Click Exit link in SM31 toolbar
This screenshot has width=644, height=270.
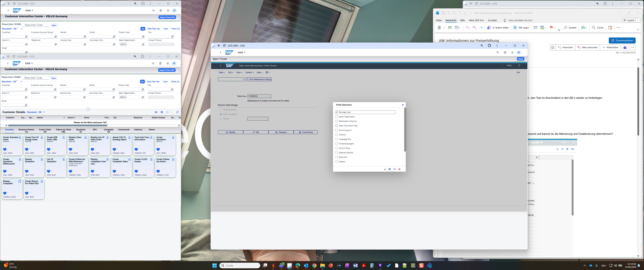[x=518, y=72]
